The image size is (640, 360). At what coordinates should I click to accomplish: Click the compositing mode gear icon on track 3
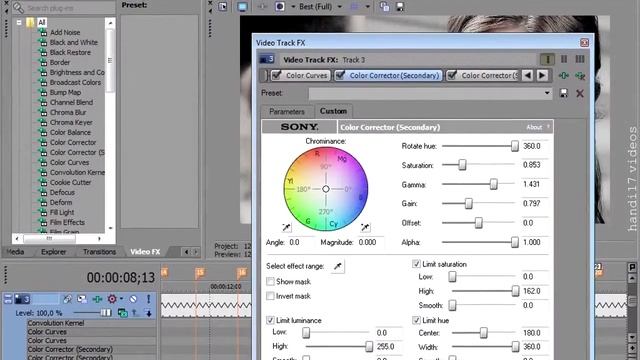point(112,299)
